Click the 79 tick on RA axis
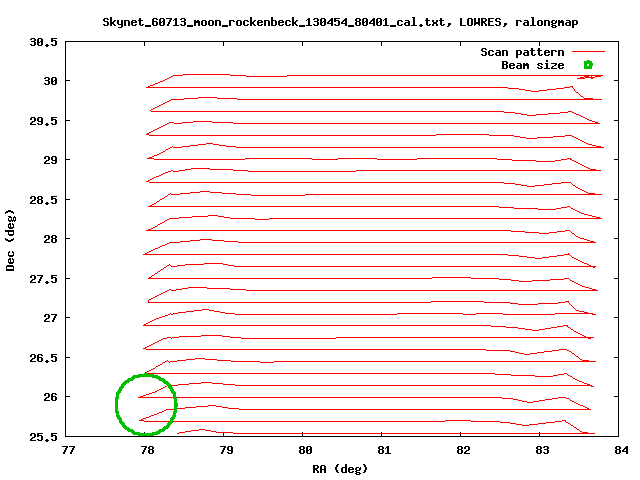640x480 pixels. point(226,450)
